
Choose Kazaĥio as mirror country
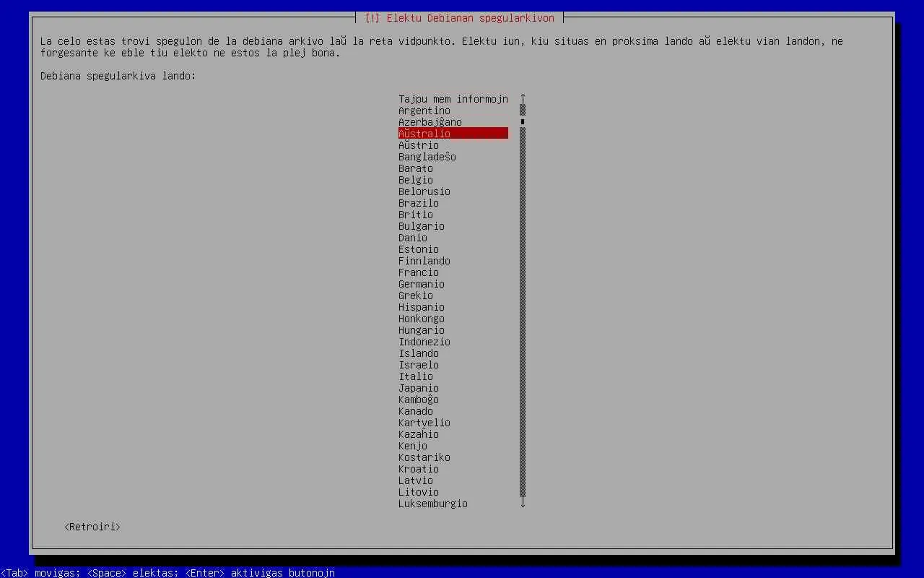419,434
